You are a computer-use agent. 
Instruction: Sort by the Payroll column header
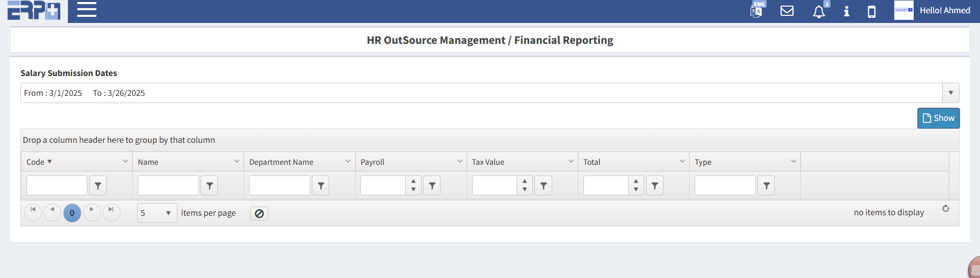tap(373, 162)
